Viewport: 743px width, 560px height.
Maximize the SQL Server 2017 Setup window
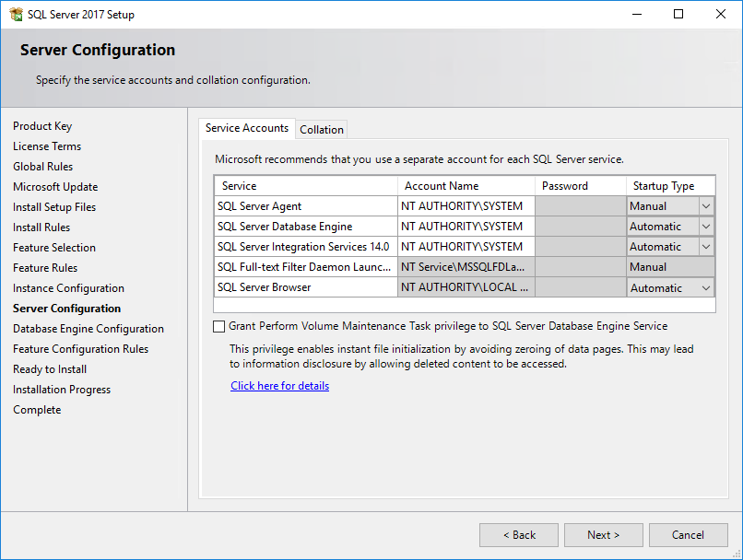[678, 14]
